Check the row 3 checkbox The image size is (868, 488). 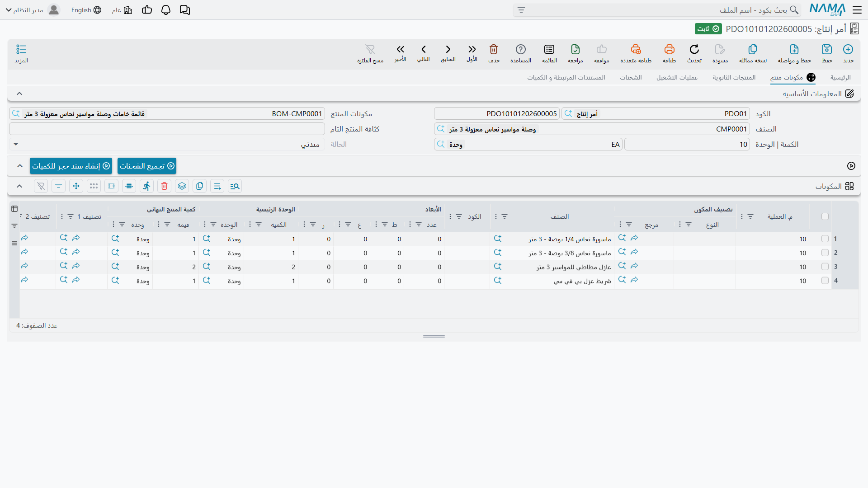pyautogui.click(x=825, y=267)
